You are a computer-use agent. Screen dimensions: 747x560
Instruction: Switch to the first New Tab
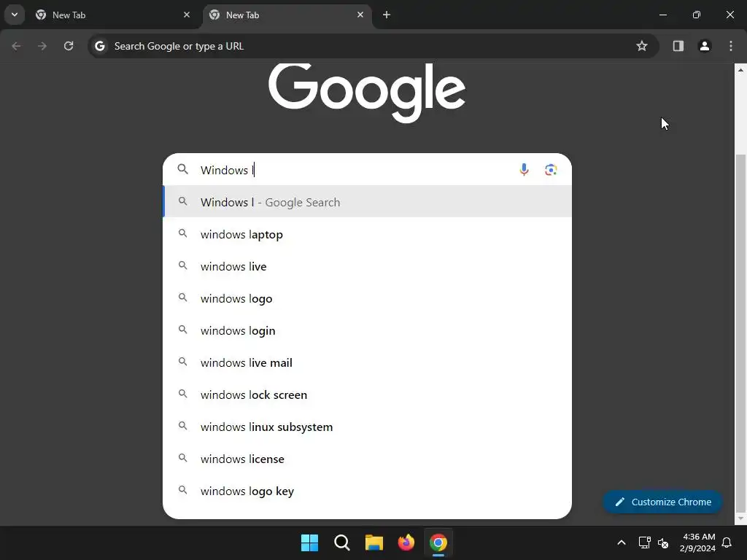pyautogui.click(x=113, y=15)
